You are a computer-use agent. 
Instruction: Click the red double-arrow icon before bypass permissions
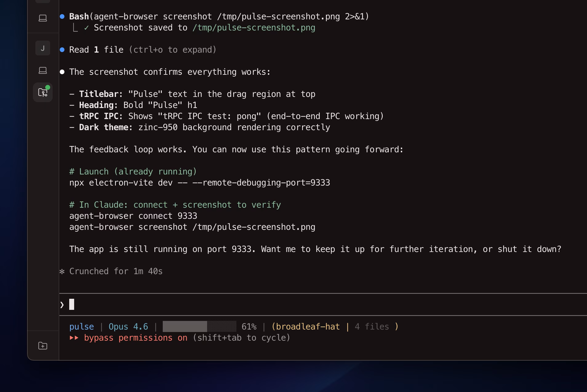click(74, 338)
